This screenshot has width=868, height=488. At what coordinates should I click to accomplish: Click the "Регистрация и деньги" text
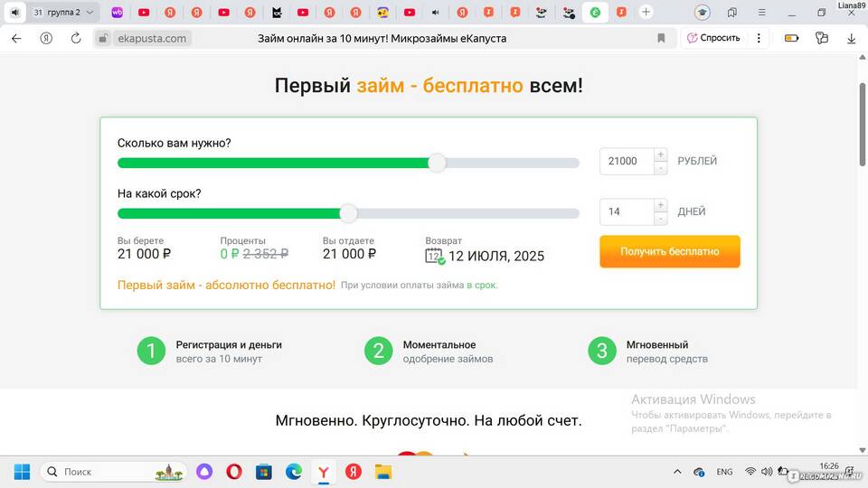[229, 344]
